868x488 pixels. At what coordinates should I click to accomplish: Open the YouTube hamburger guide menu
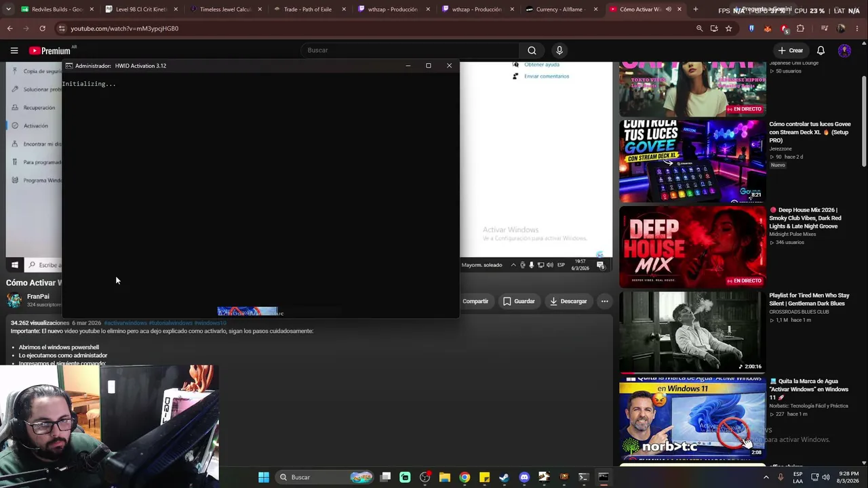click(x=14, y=50)
